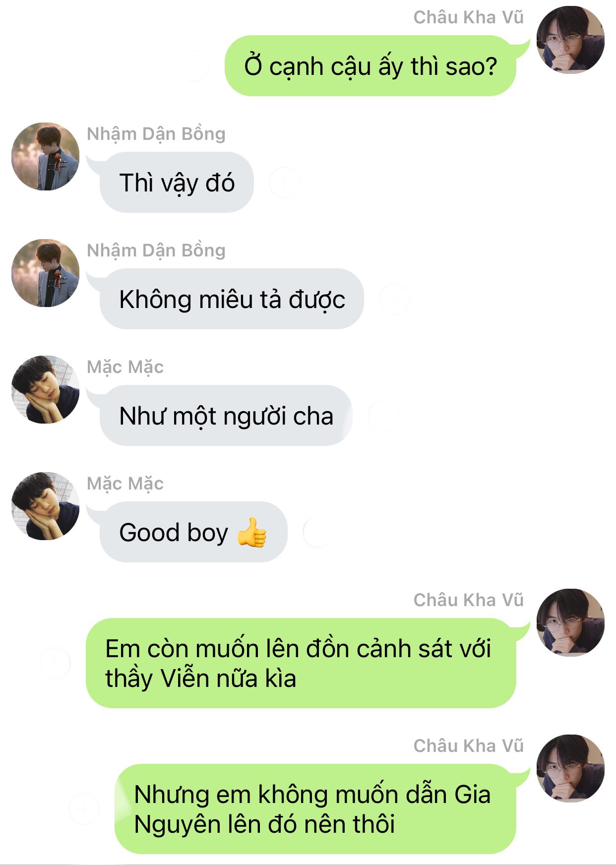
Task: Click sender name 'Châu Kha Vũ' above first message
Action: [469, 17]
